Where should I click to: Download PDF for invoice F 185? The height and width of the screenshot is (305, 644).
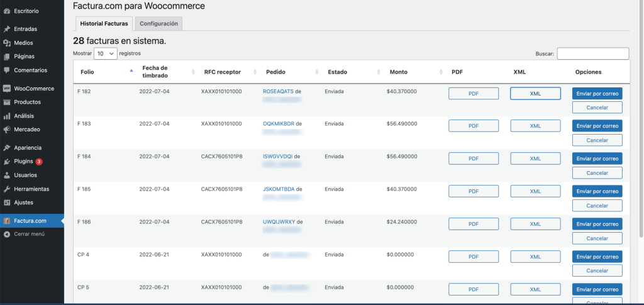(474, 191)
